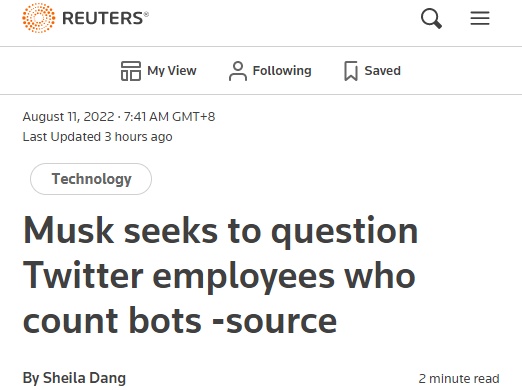This screenshot has height=390, width=522.
Task: Click the My View layout icon
Action: (x=131, y=71)
